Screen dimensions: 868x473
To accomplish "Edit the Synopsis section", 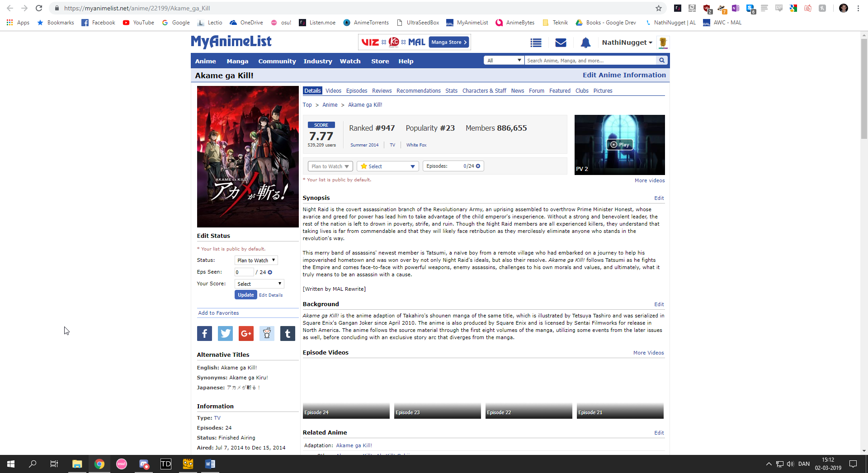I will pyautogui.click(x=659, y=198).
